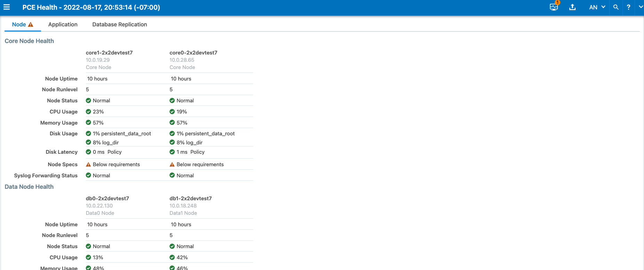This screenshot has width=644, height=270.
Task: Click the Data Node Health heading
Action: coord(29,187)
